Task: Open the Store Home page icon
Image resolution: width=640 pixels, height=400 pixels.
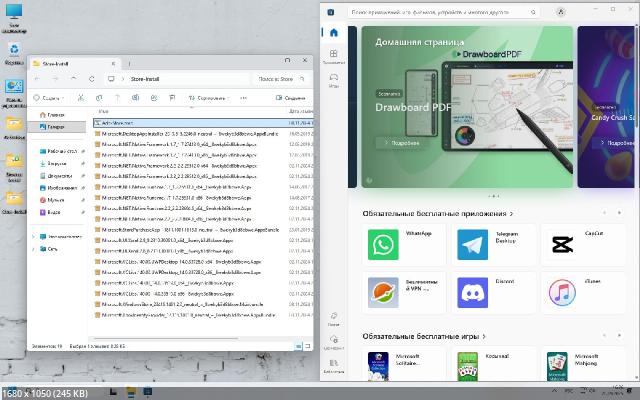Action: click(x=333, y=31)
